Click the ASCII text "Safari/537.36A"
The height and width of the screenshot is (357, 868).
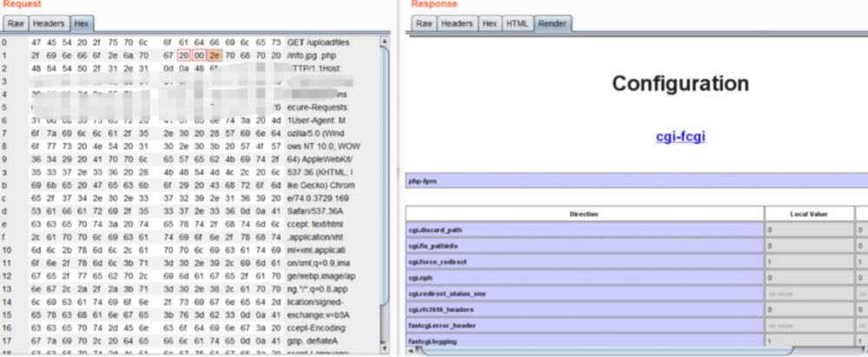314,211
